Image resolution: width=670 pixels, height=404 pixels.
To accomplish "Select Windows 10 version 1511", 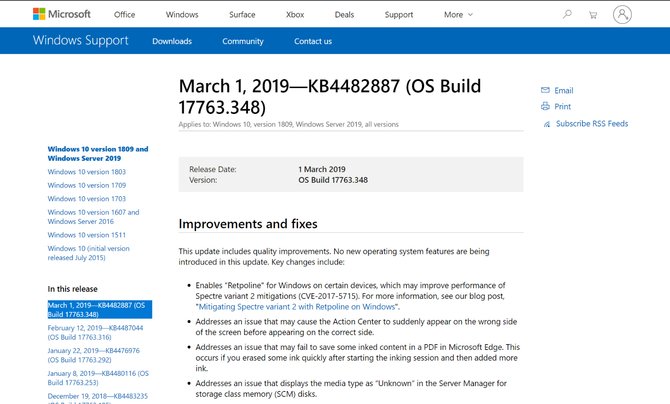I will 87,235.
